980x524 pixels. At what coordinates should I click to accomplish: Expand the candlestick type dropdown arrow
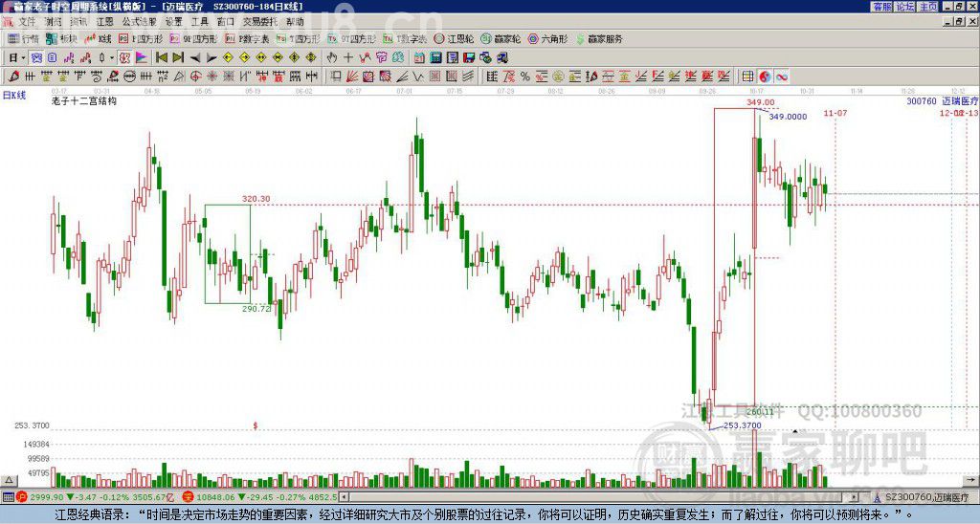[x=112, y=58]
